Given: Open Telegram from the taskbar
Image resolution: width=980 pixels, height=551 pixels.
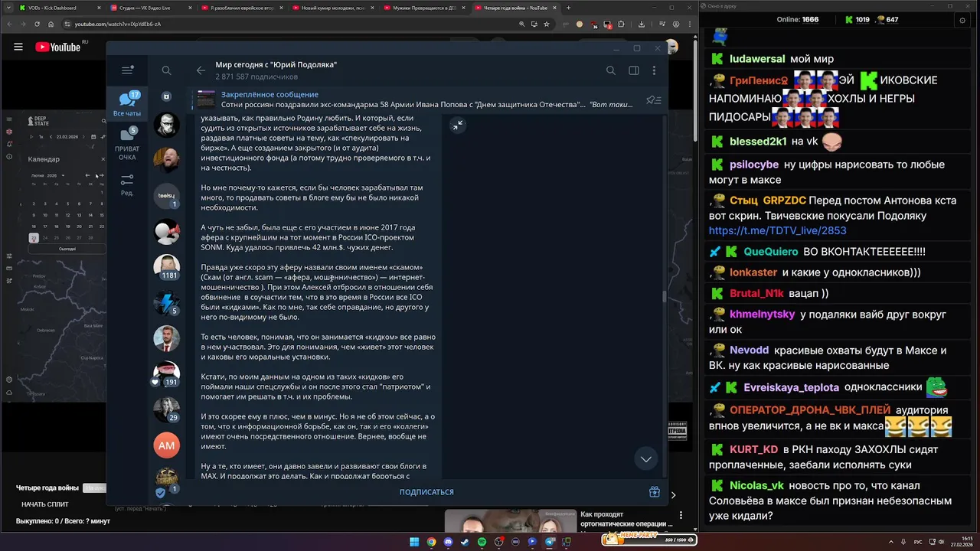Looking at the screenshot, I should pos(549,542).
